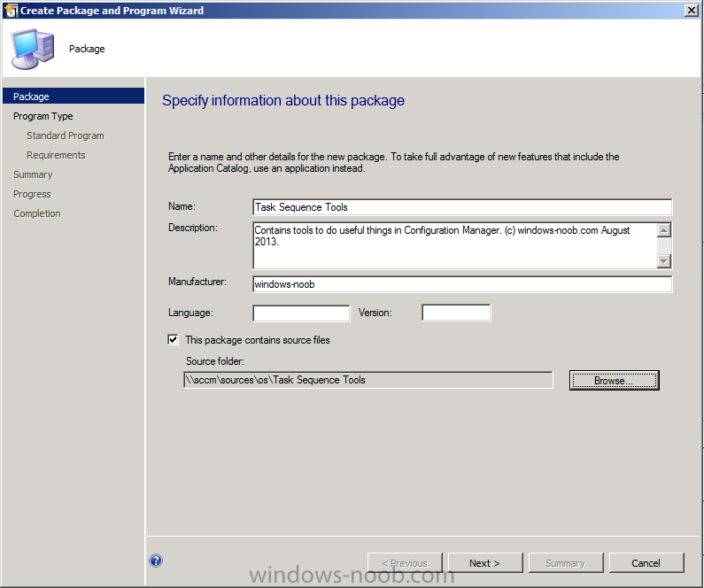The width and height of the screenshot is (704, 588).
Task: Click the 'Enter a name and other details' instructions
Action: [393, 162]
